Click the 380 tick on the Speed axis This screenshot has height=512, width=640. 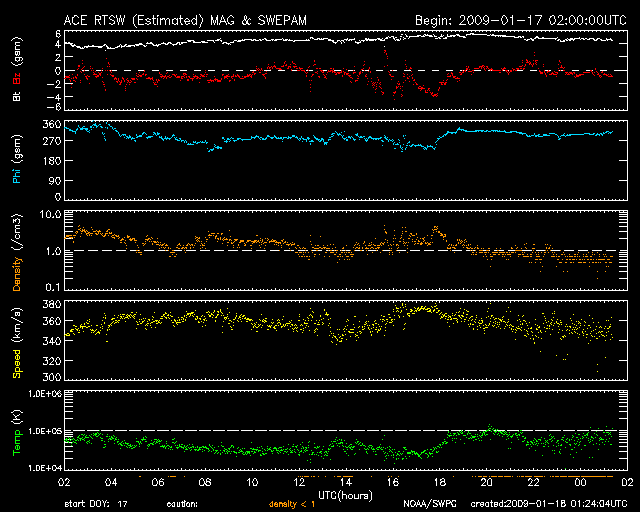[52, 305]
